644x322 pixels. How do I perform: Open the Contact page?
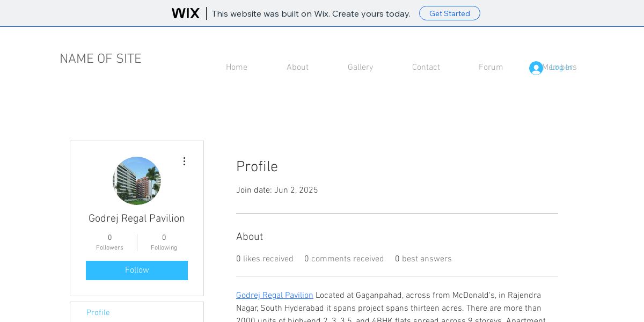coord(426,68)
